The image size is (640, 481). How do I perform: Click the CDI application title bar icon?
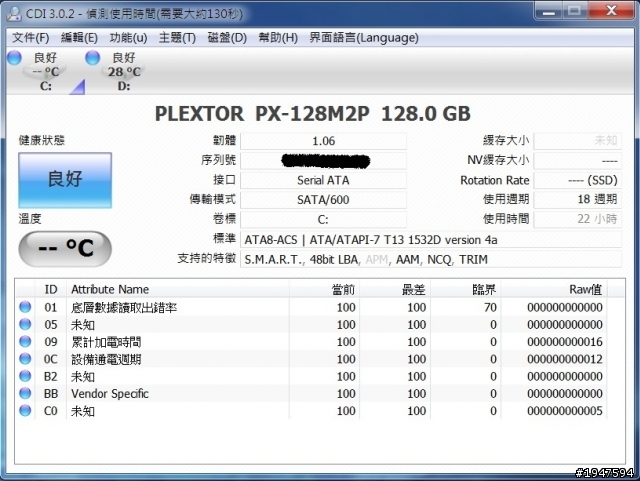click(x=14, y=13)
